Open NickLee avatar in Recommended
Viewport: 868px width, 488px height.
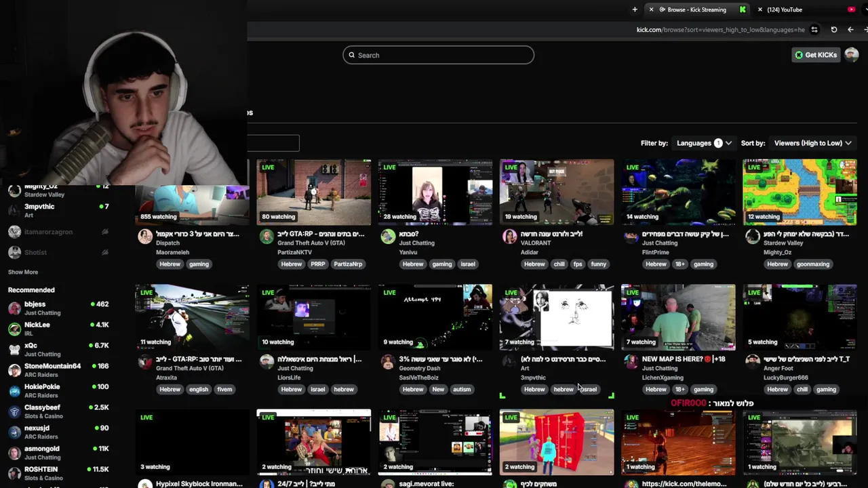coord(14,329)
